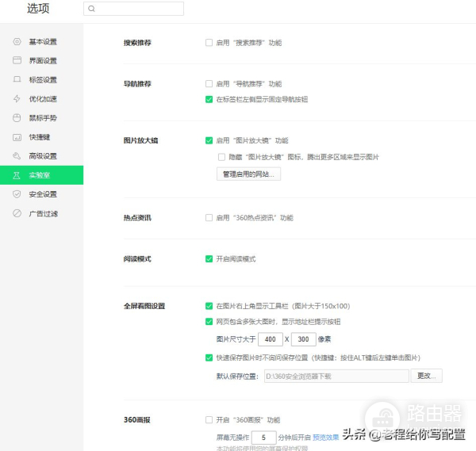This screenshot has height=451, width=476.
Task: Select 快捷键 in sidebar
Action: (41, 137)
